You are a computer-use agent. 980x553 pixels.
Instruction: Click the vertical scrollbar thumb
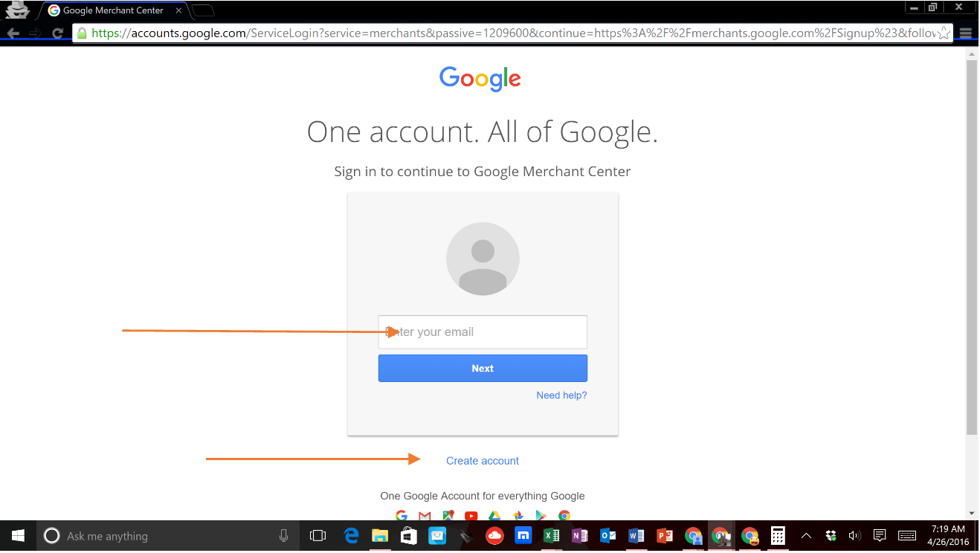tap(972, 248)
